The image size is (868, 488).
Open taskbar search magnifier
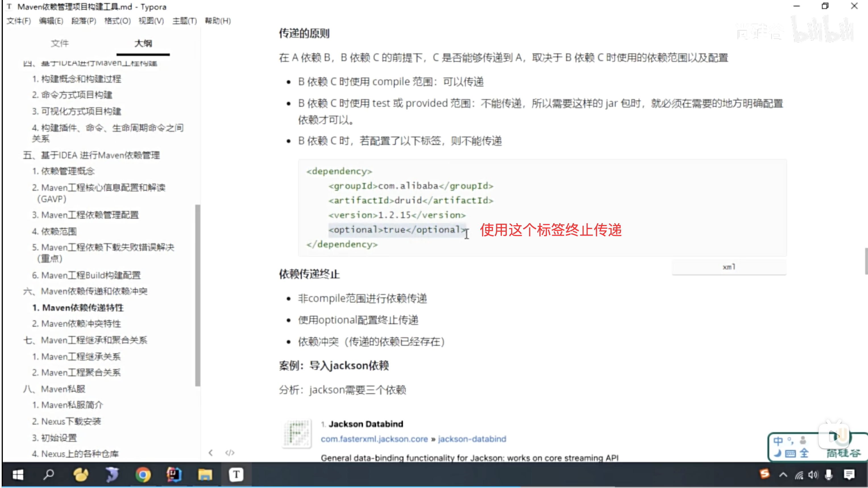click(x=49, y=475)
